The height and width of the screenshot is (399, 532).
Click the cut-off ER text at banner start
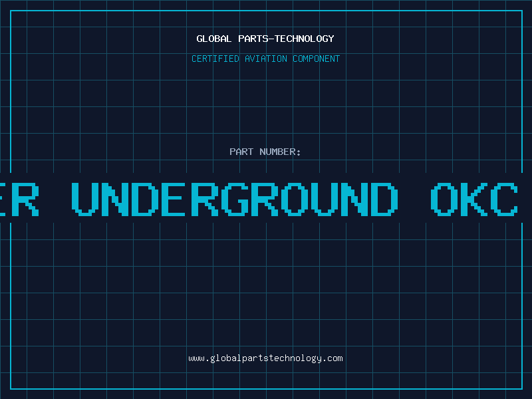(19, 198)
